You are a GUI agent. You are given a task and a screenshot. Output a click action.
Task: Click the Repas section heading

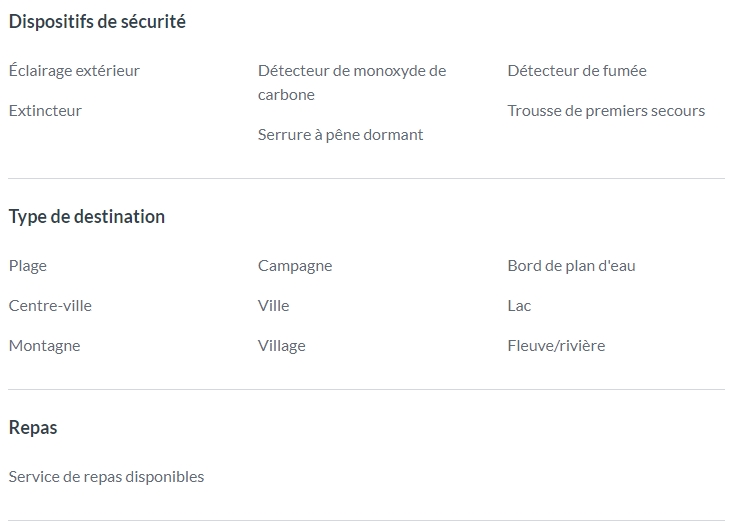click(33, 428)
